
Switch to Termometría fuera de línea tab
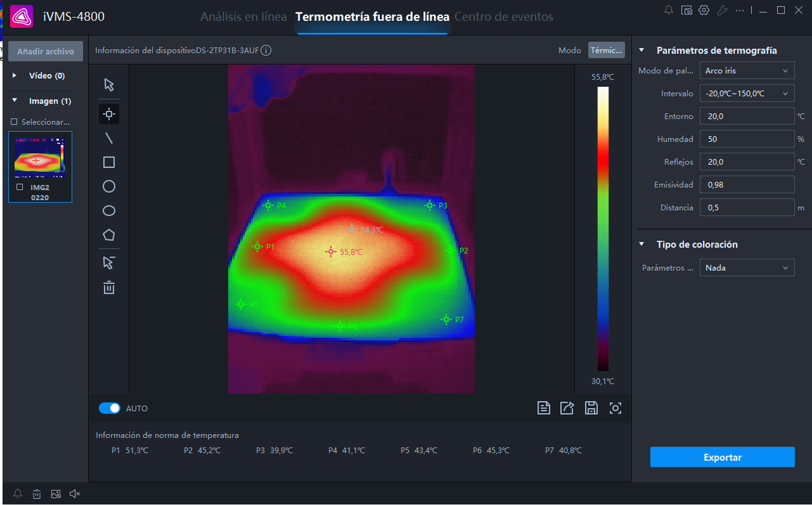pyautogui.click(x=372, y=17)
